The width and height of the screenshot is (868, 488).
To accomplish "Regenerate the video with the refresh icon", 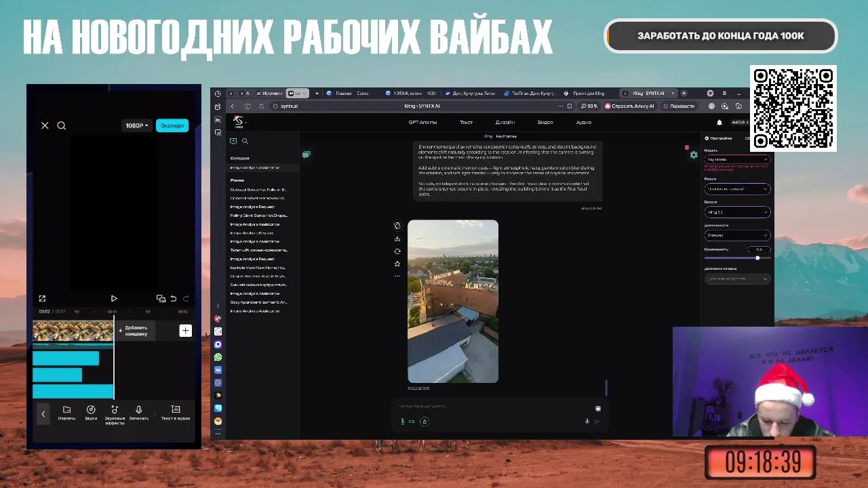I will [x=397, y=251].
